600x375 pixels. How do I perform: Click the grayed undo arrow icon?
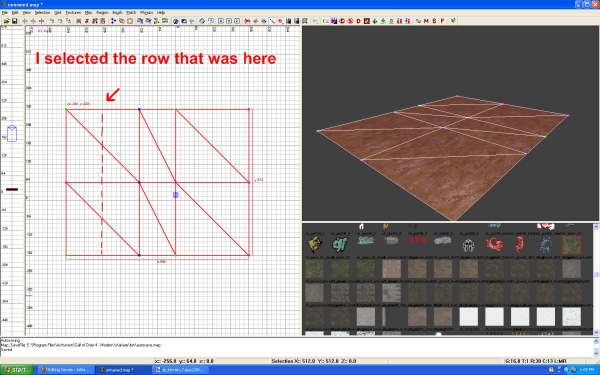pyautogui.click(x=315, y=21)
